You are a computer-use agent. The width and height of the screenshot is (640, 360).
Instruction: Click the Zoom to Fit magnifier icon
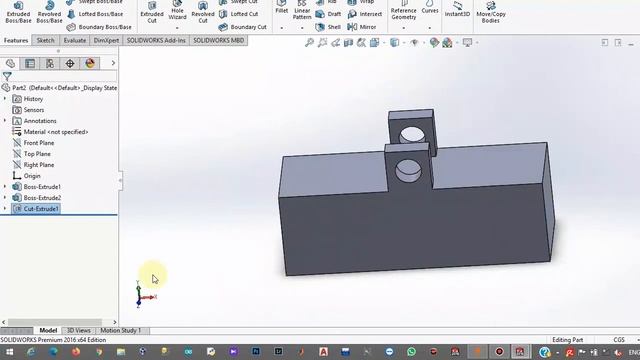point(309,42)
